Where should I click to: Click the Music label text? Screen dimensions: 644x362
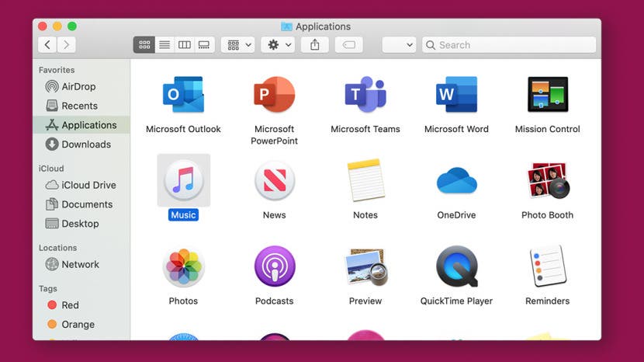pyautogui.click(x=183, y=214)
